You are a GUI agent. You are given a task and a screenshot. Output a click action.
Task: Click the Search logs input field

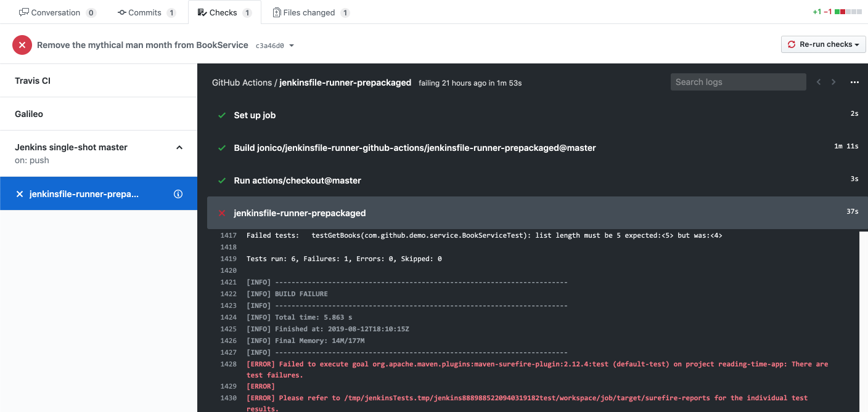pos(738,82)
